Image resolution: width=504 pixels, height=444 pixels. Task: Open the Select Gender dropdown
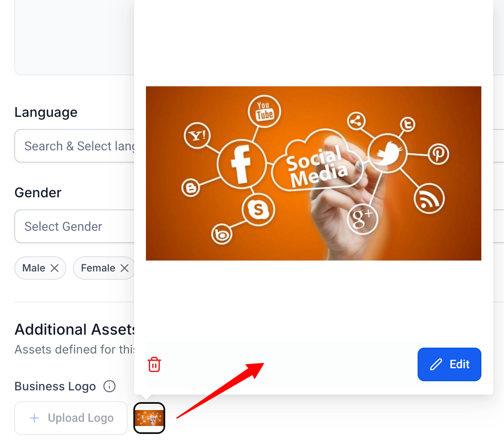coord(75,226)
